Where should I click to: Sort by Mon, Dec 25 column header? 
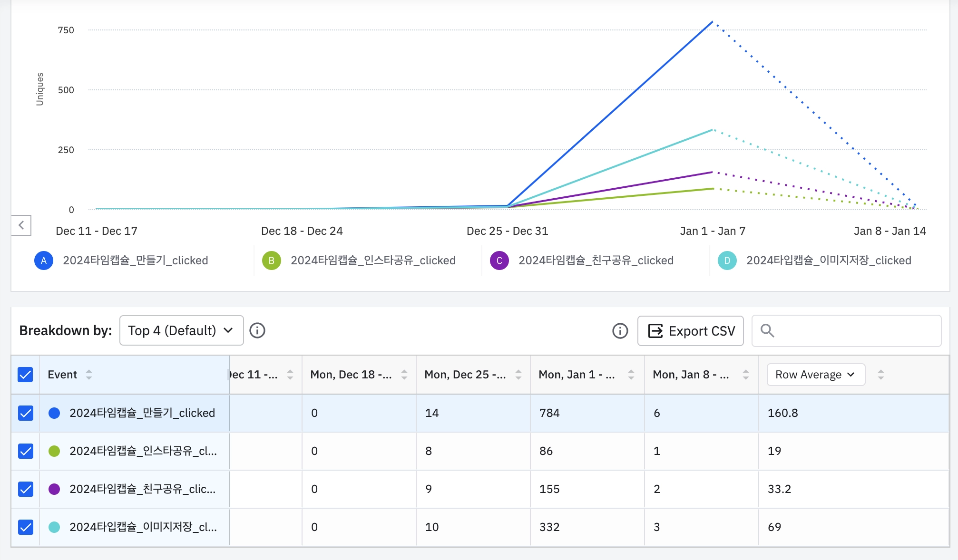(518, 375)
